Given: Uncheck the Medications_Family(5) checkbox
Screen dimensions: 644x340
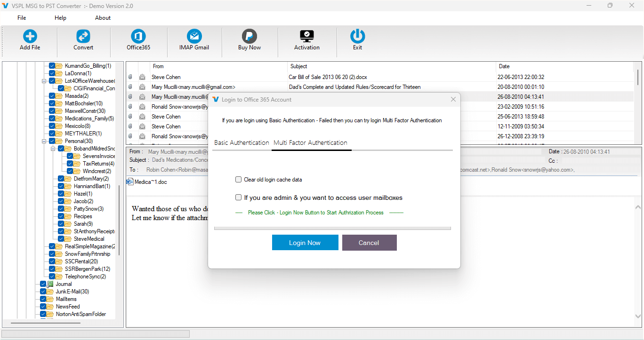Looking at the screenshot, I should pyautogui.click(x=52, y=119).
